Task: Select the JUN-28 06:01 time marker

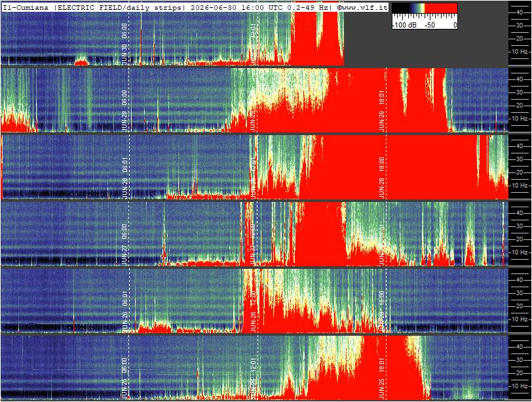Action: pos(124,178)
